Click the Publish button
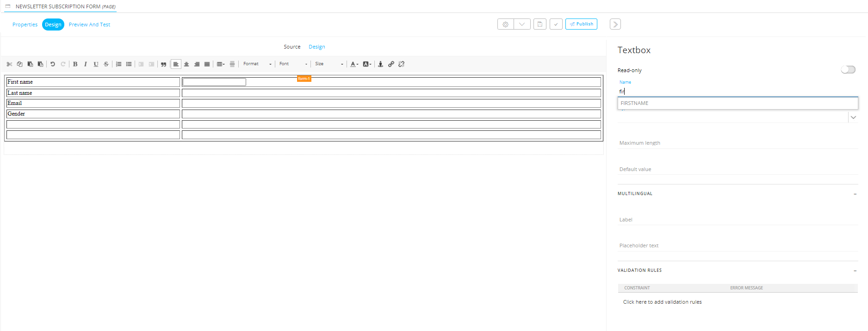868x331 pixels. coord(581,24)
